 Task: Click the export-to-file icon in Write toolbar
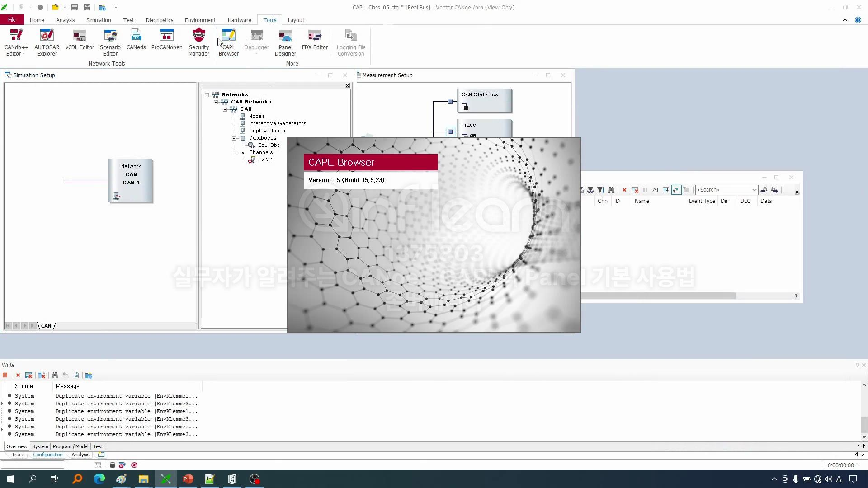(75, 375)
